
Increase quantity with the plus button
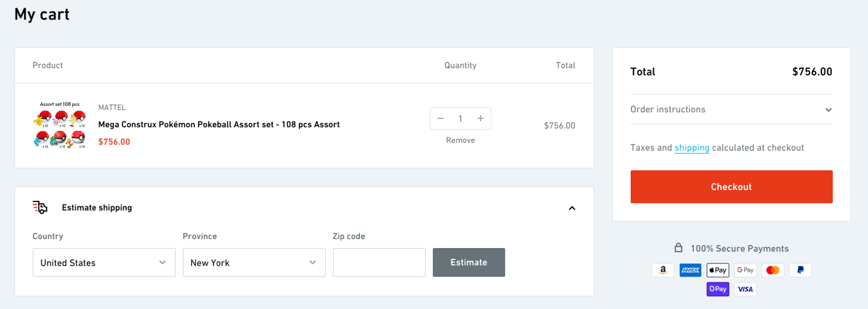coord(480,118)
